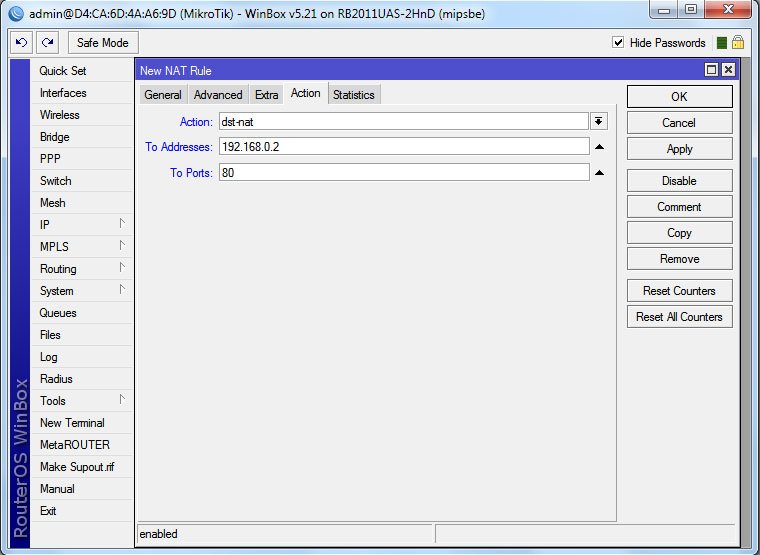Close the New NAT Rule dialog
This screenshot has height=555, width=760.
coord(727,70)
